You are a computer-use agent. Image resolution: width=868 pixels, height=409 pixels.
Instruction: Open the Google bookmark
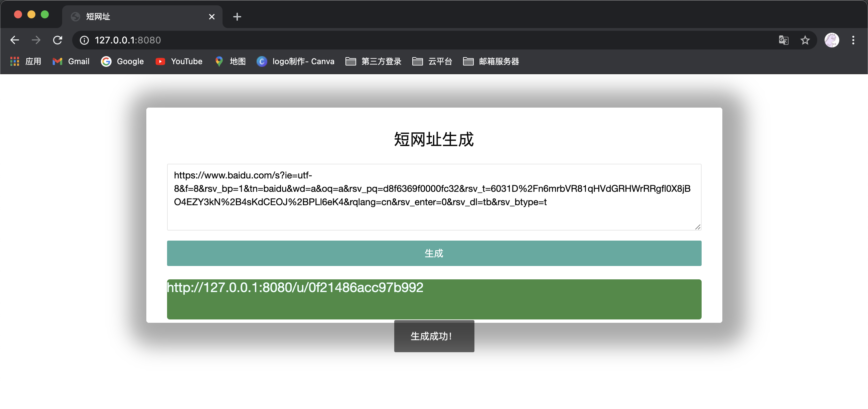click(x=122, y=61)
